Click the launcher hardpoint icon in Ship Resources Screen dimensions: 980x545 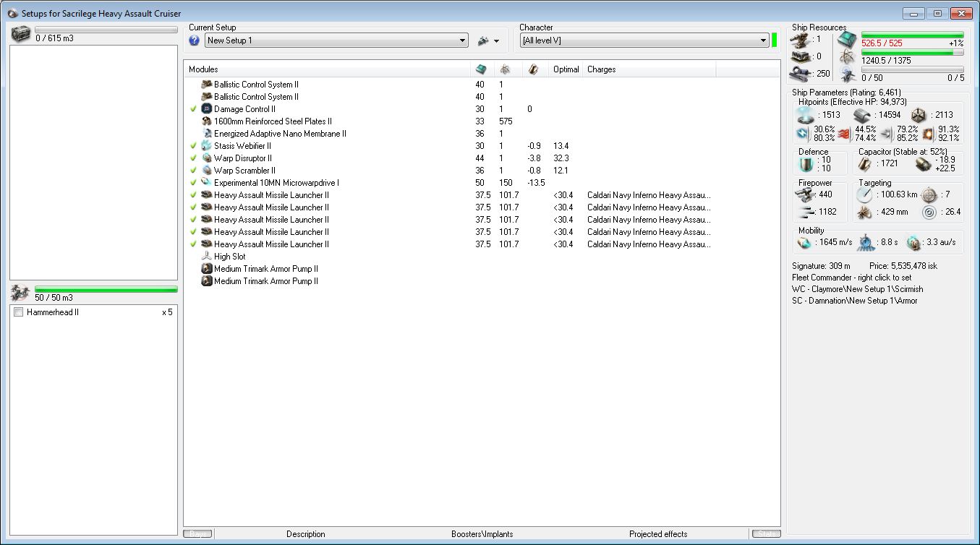click(801, 56)
